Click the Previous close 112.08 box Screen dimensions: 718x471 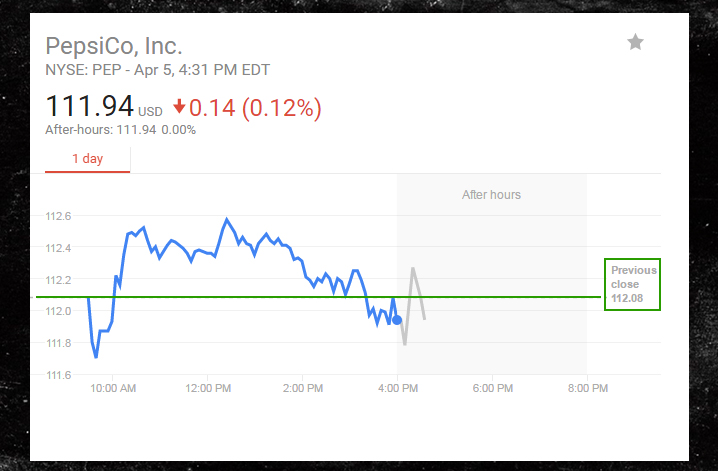click(x=633, y=284)
